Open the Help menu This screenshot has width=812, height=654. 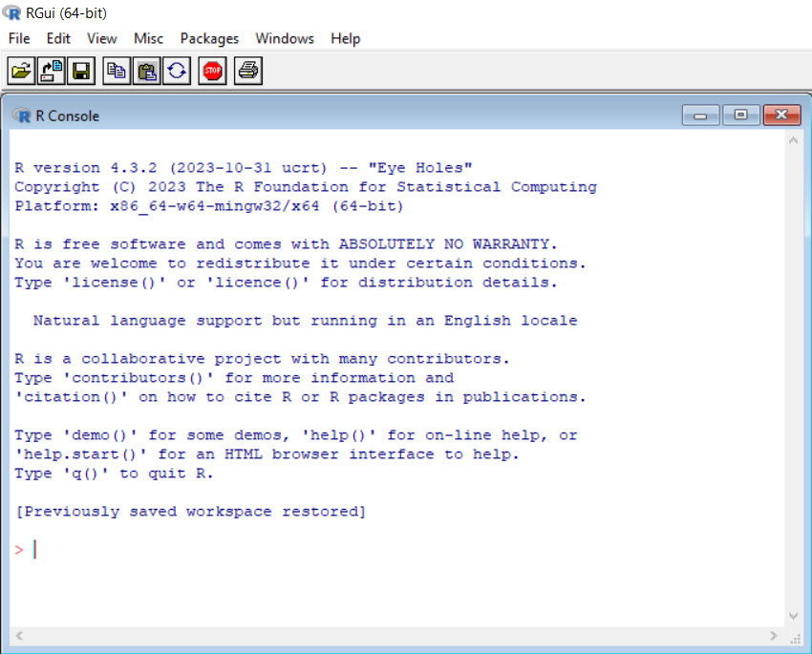346,39
